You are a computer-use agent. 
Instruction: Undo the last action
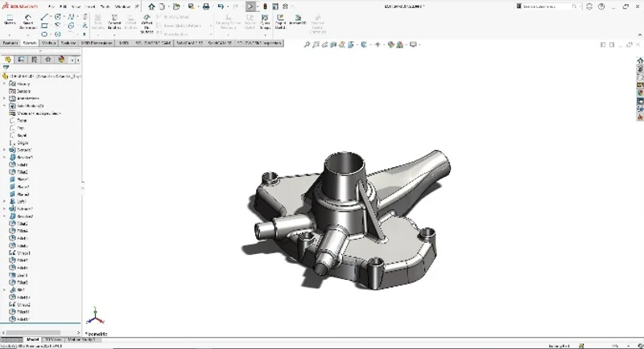221,6
